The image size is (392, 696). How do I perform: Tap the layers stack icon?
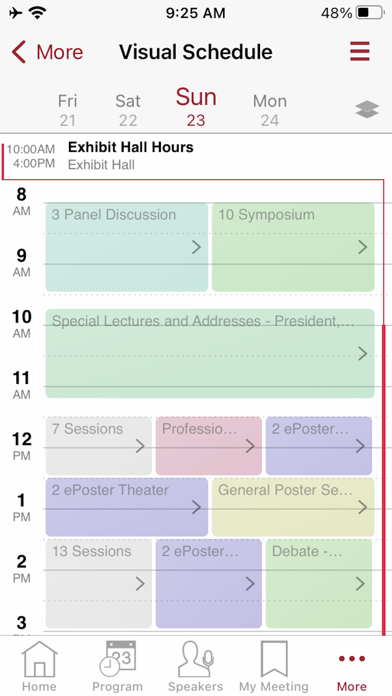tap(367, 109)
